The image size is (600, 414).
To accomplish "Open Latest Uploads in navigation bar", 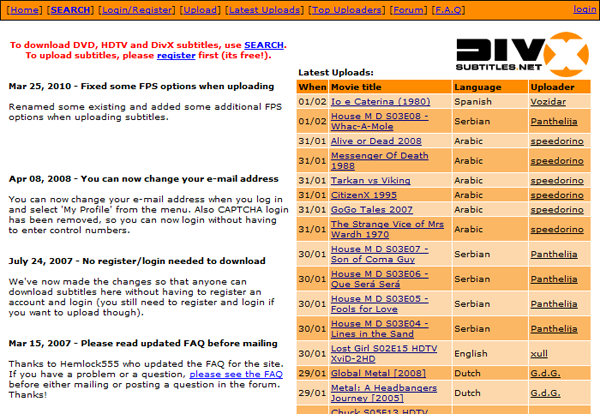I will click(264, 10).
